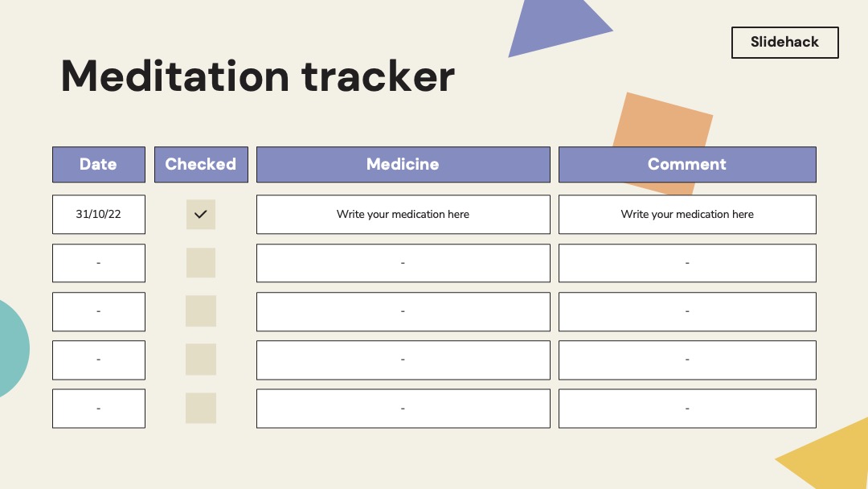868x489 pixels.
Task: Click the Meditation tracker title
Action: tap(257, 76)
